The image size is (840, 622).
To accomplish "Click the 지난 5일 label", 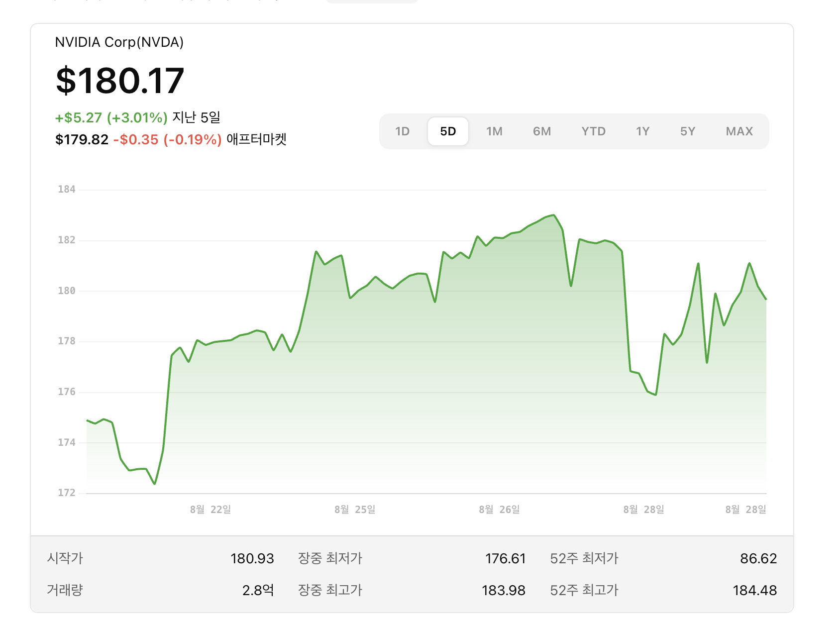I will (x=196, y=118).
